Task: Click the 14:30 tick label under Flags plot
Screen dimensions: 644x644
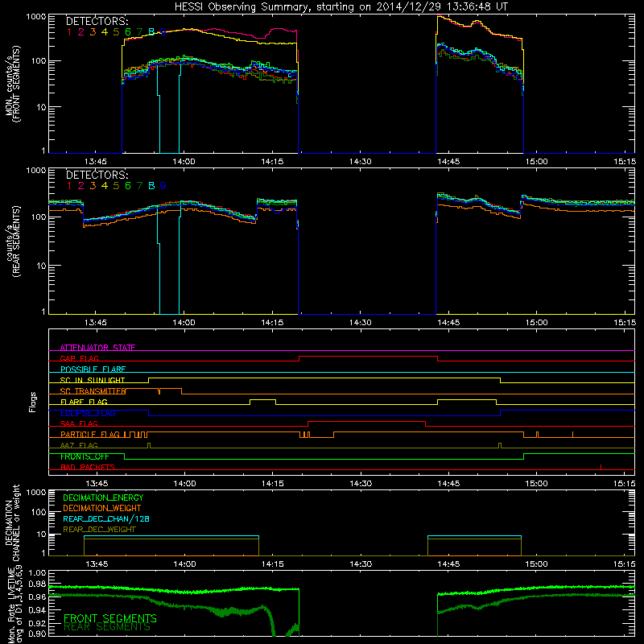Action: coord(361,484)
